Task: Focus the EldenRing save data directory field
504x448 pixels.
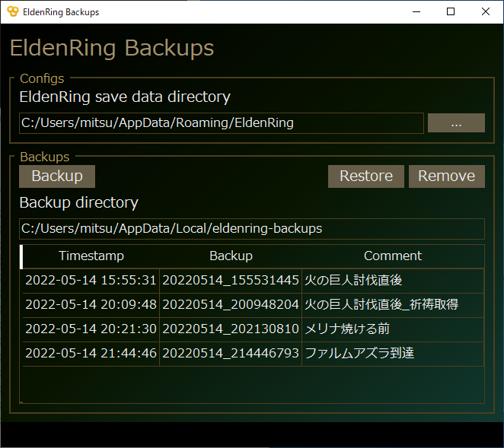Action: pyautogui.click(x=222, y=123)
